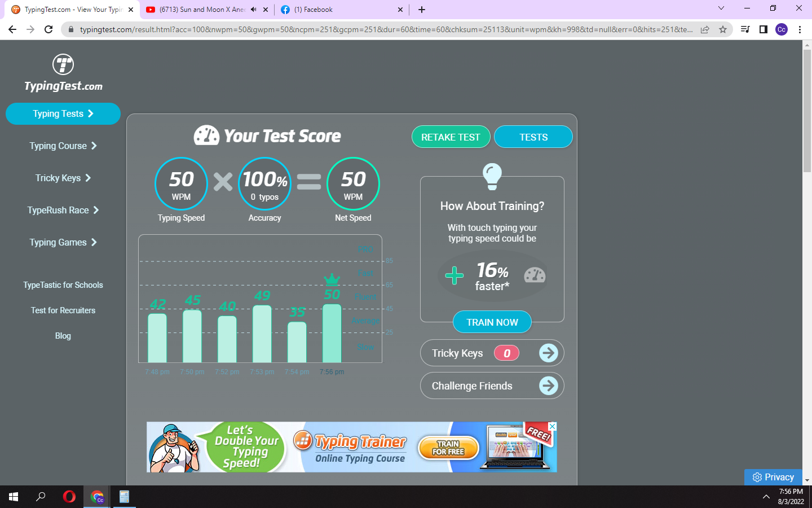Image resolution: width=812 pixels, height=508 pixels.
Task: Select the TypingTest.com tab
Action: tap(73, 10)
